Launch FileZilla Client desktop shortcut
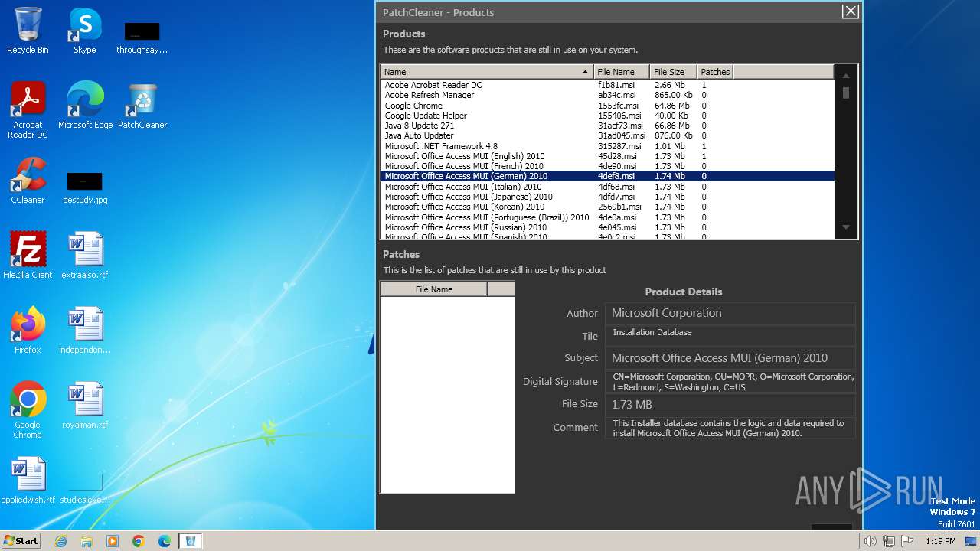Screen dimensions: 980x551 pyautogui.click(x=28, y=255)
